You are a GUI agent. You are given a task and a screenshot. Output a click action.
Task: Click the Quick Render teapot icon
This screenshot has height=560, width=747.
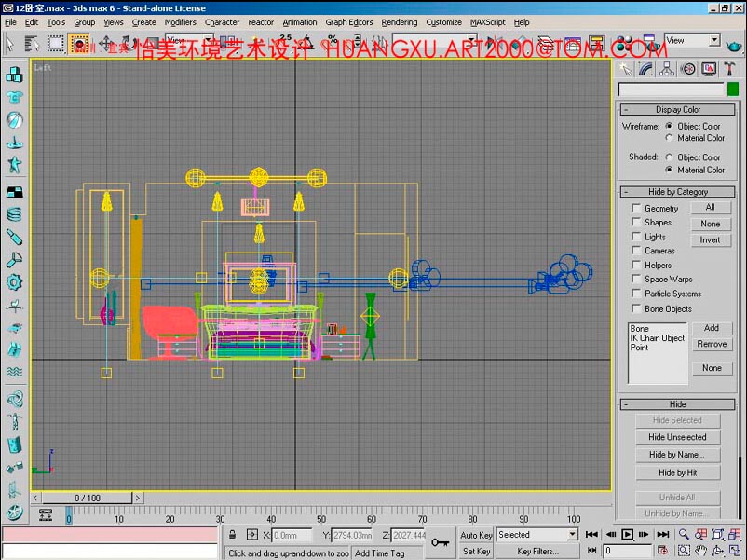coord(734,46)
